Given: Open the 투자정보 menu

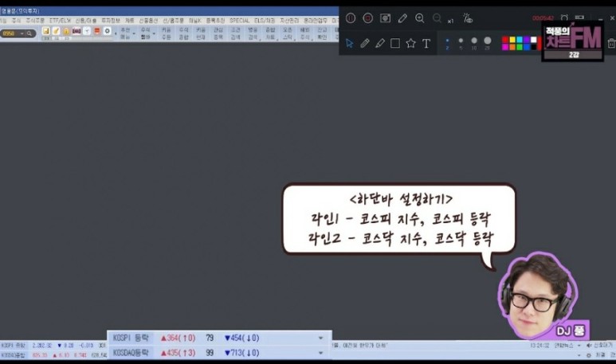Looking at the screenshot, I should click(x=111, y=21).
